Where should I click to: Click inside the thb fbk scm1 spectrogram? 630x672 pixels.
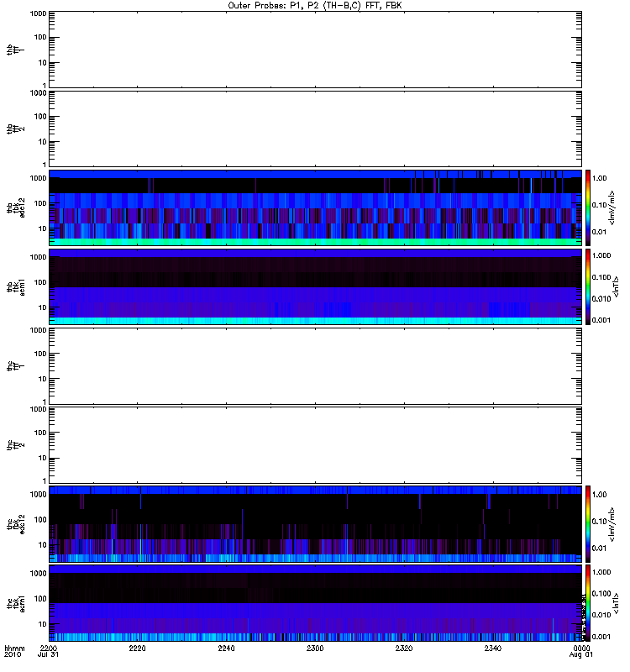pyautogui.click(x=316, y=286)
